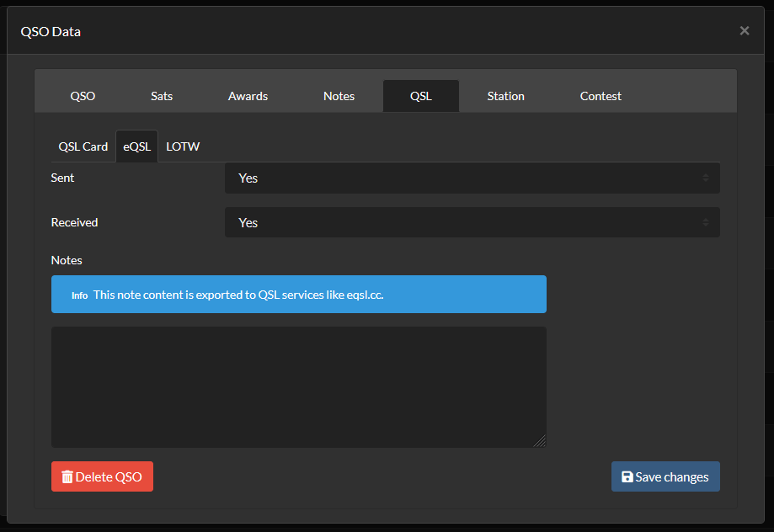Close the QSO Data dialog
The height and width of the screenshot is (532, 774).
click(745, 31)
